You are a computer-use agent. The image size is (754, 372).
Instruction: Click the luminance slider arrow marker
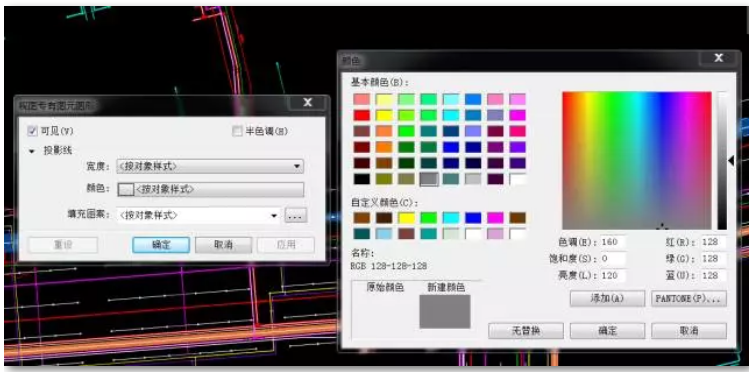[x=731, y=161]
